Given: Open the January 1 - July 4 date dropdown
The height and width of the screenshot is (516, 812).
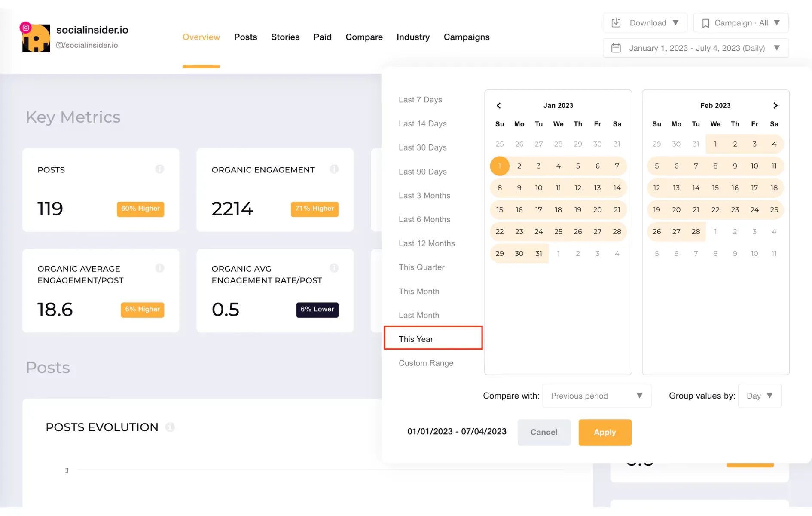Looking at the screenshot, I should [696, 48].
